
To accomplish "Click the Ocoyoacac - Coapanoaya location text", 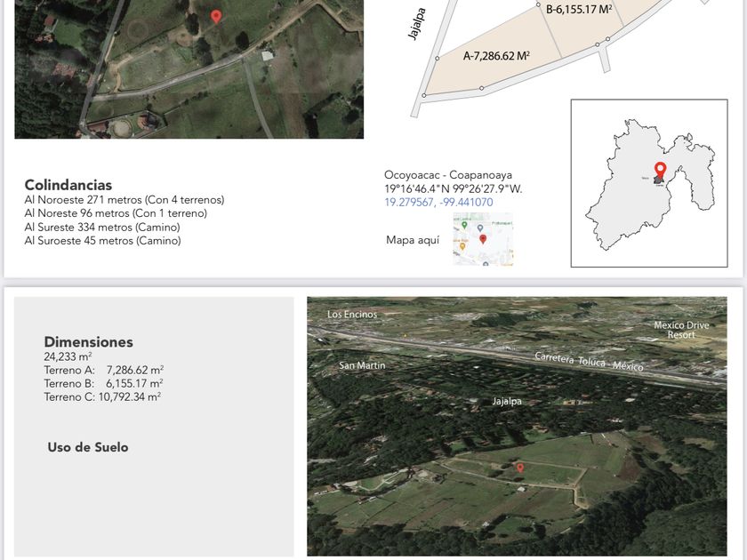I will tap(448, 175).
